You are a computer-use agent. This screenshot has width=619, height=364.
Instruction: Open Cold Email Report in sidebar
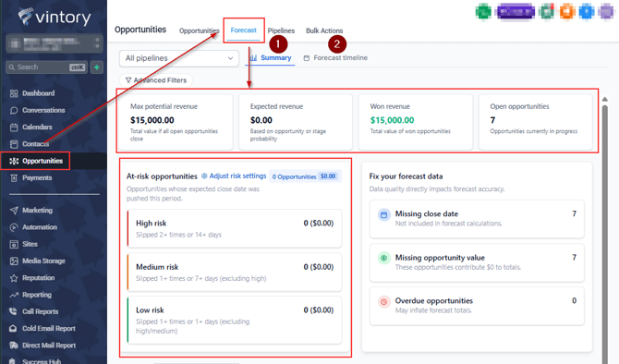click(42, 329)
